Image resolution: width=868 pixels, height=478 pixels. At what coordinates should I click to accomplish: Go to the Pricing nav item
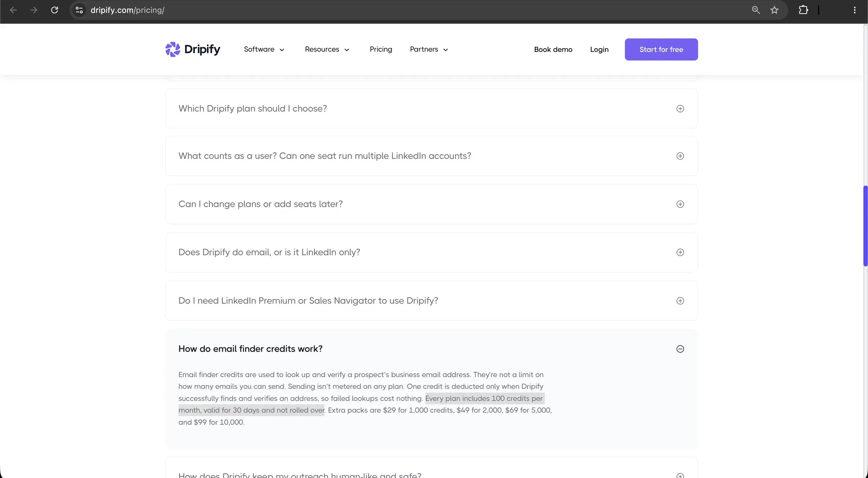pyautogui.click(x=381, y=49)
